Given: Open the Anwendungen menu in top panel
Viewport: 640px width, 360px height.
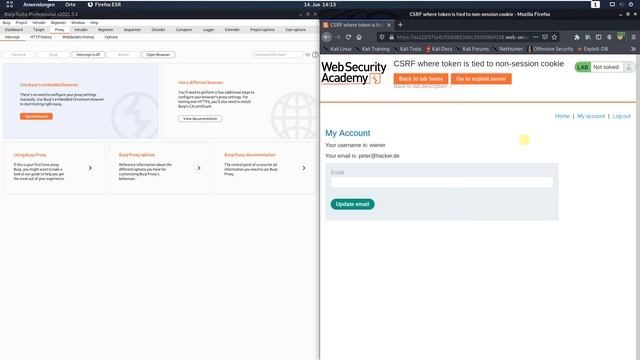Looking at the screenshot, I should coord(39,4).
